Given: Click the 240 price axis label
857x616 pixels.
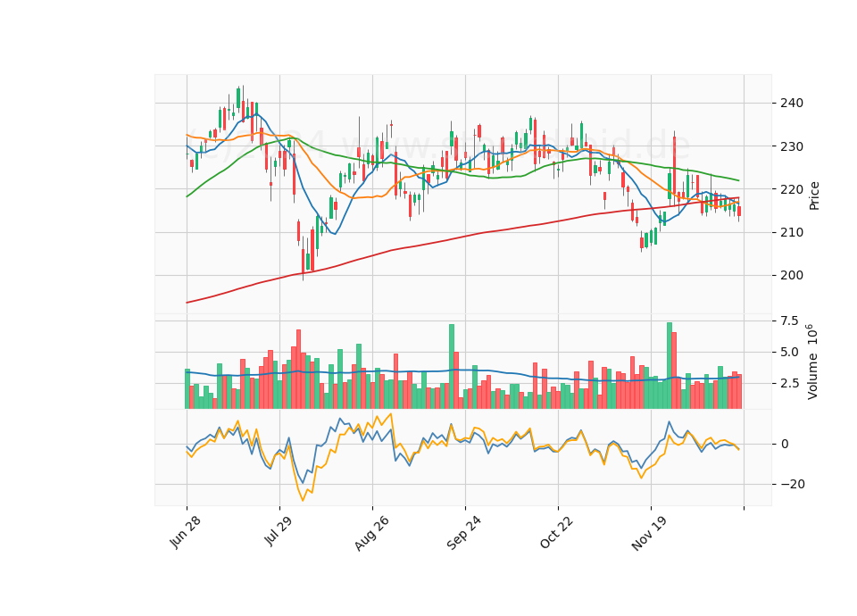Looking at the screenshot, I should pyautogui.click(x=792, y=103).
